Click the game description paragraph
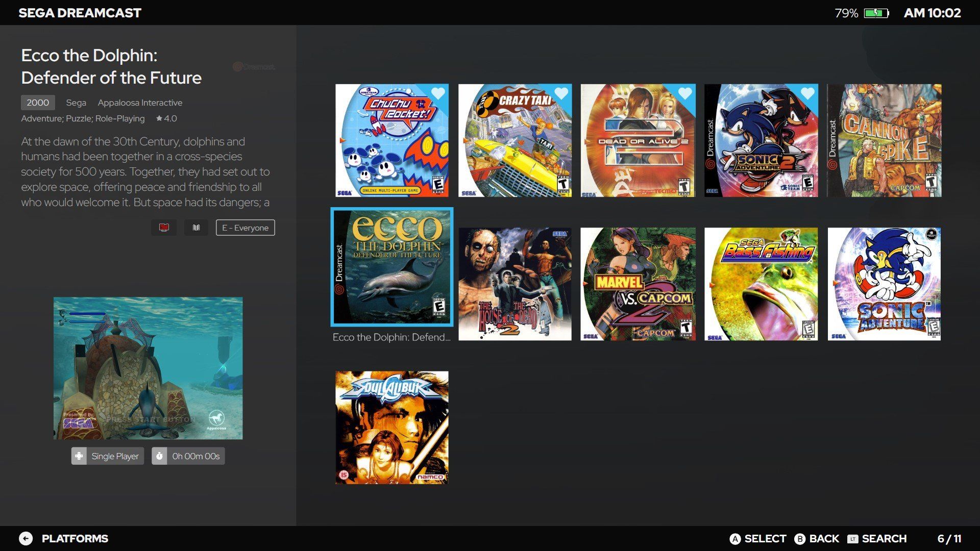The width and height of the screenshot is (980, 551). click(x=145, y=172)
